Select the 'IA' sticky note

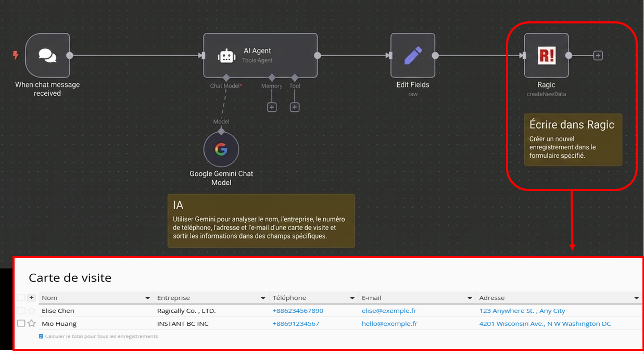pos(261,221)
